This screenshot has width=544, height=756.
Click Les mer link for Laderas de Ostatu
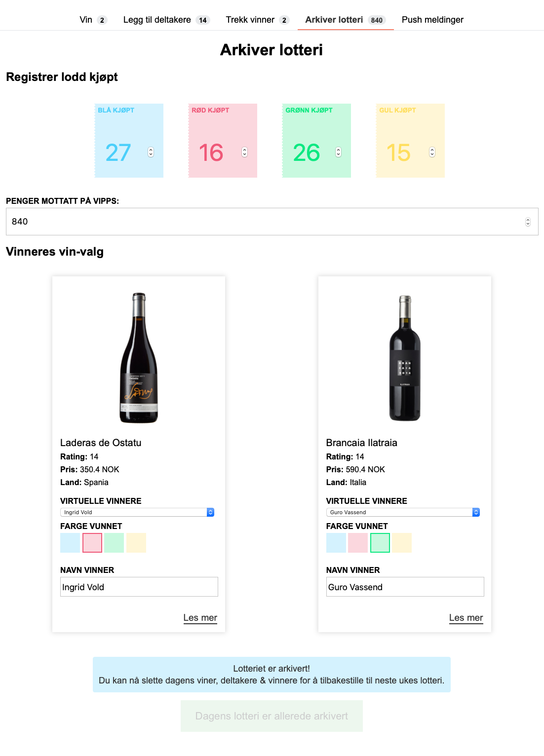(x=200, y=618)
